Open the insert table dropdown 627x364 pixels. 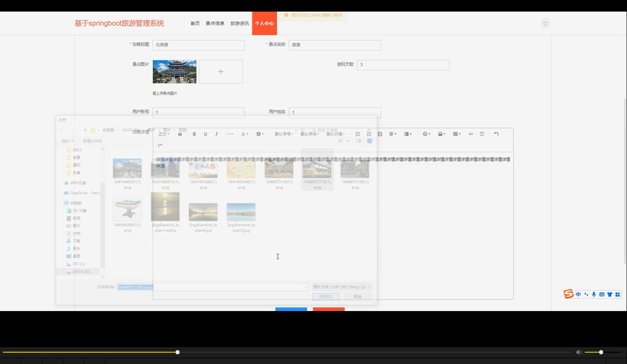click(457, 134)
